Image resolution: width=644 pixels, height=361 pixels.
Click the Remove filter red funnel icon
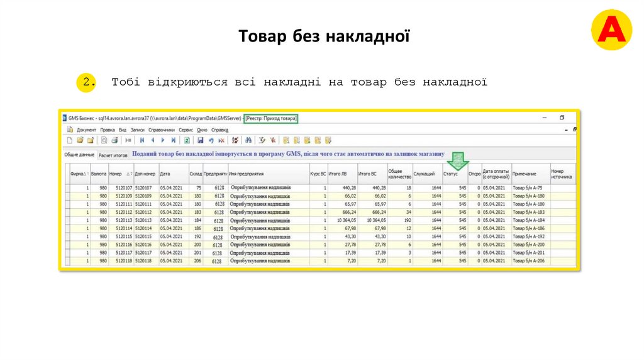coord(272,140)
